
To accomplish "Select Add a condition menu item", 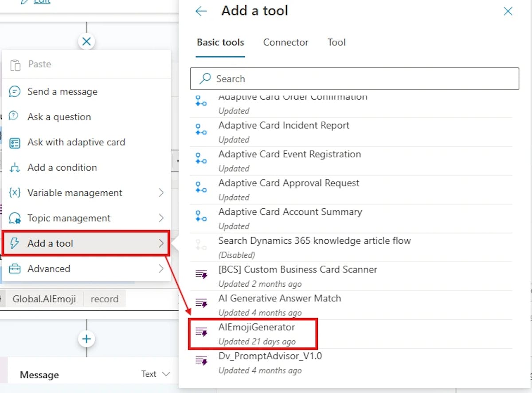I will coord(62,167).
